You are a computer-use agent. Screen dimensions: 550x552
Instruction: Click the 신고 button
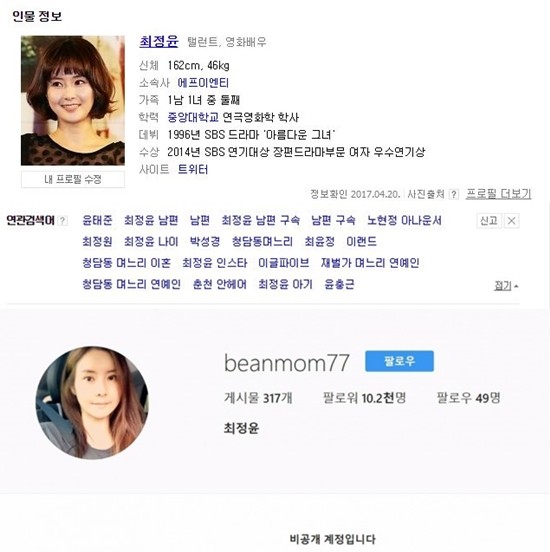[x=489, y=221]
